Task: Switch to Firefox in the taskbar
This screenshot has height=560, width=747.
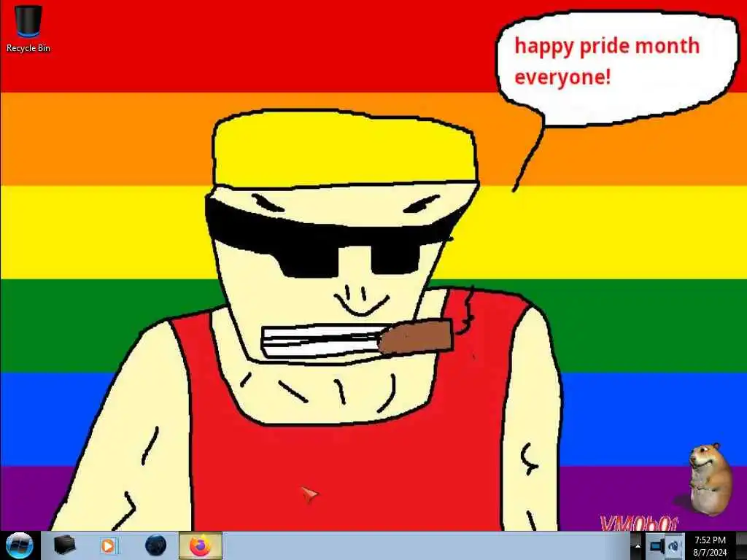Action: (x=200, y=545)
